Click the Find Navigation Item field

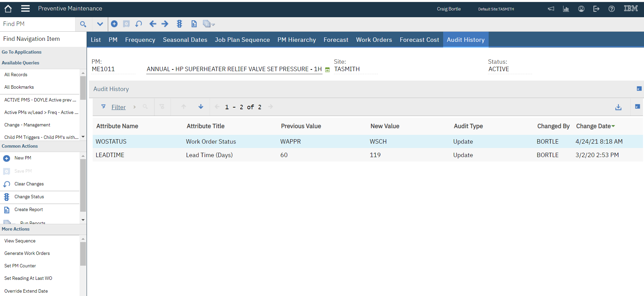tap(43, 39)
